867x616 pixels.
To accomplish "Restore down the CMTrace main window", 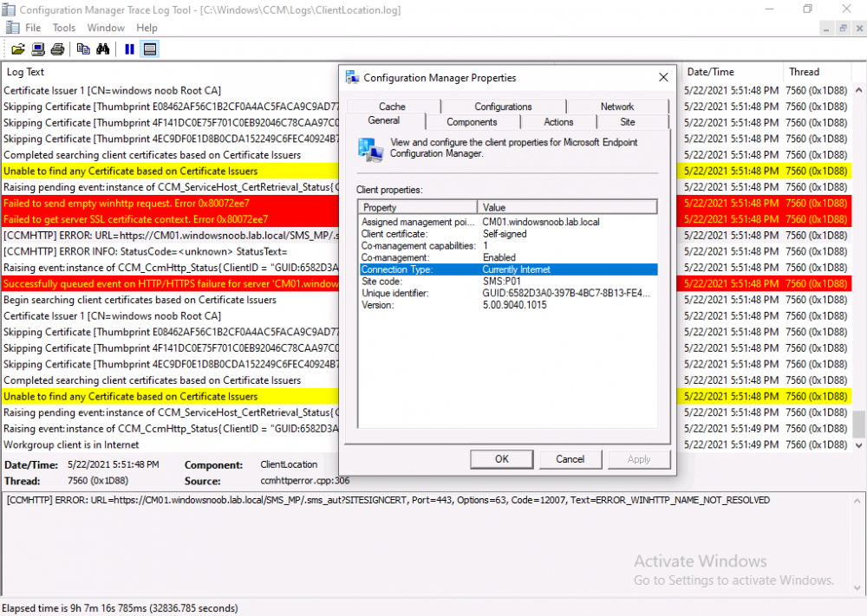I will coord(808,9).
